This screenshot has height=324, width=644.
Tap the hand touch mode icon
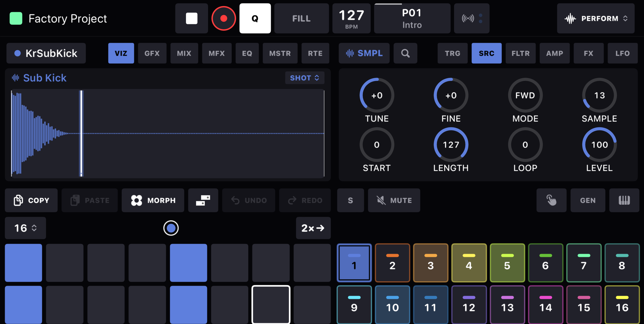click(x=551, y=200)
